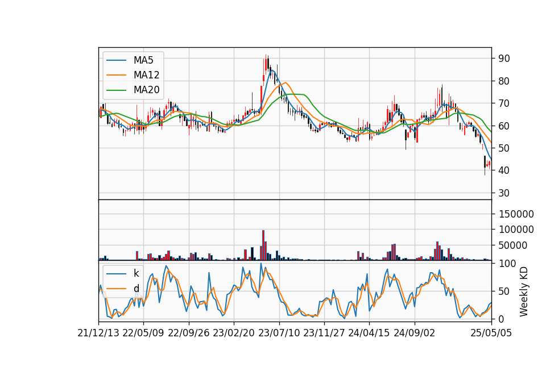Click the 50000 volume axis label

[x=513, y=245]
